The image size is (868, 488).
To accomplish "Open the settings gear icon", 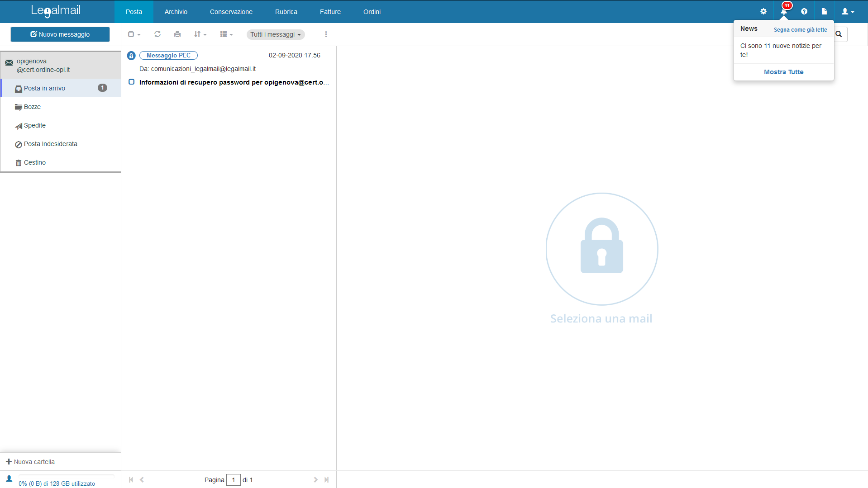I will coord(763,12).
